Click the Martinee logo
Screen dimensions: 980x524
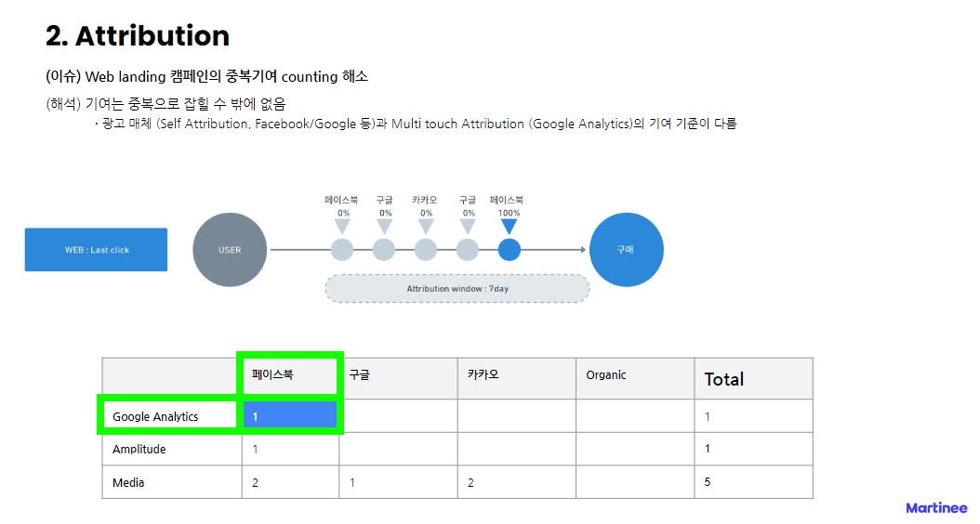(936, 508)
